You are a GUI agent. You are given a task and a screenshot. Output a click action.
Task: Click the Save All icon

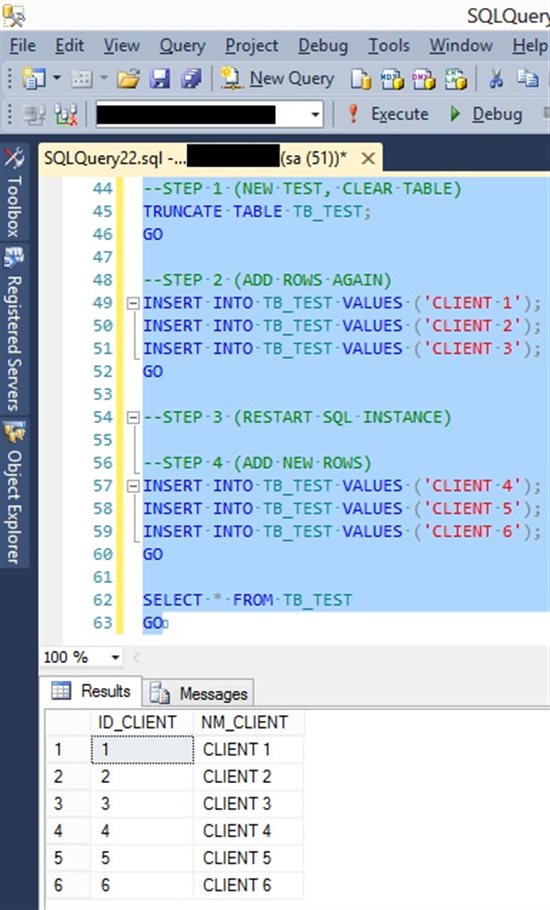[191, 79]
